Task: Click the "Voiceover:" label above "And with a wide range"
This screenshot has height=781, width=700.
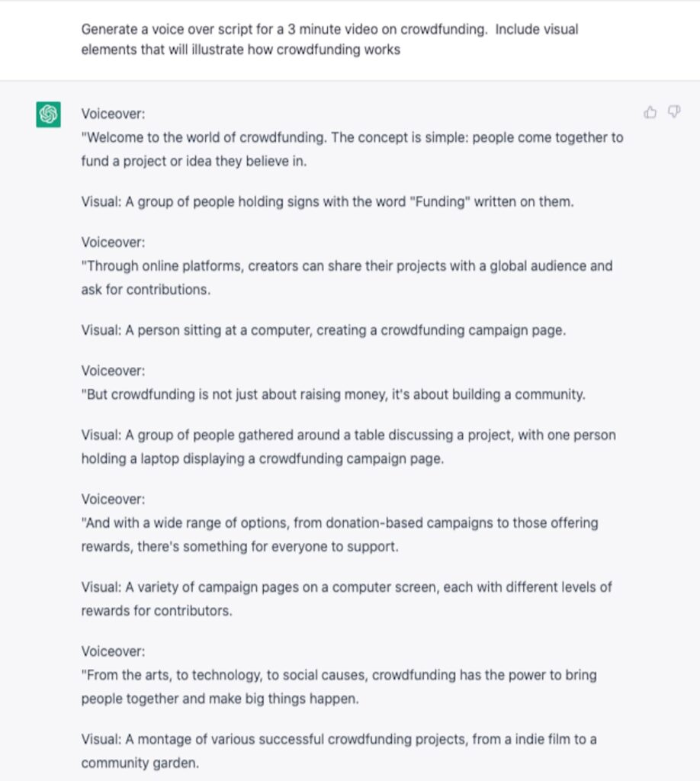Action: [113, 499]
